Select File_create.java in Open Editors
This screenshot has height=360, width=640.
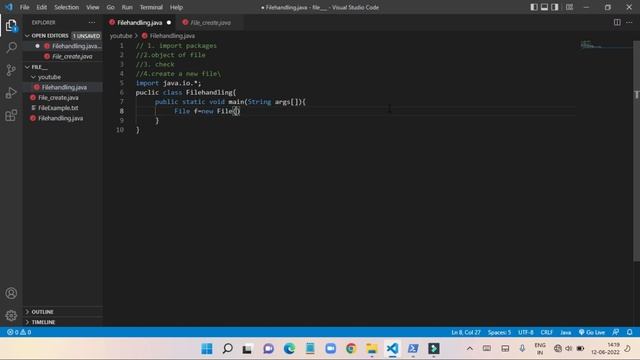pyautogui.click(x=72, y=56)
